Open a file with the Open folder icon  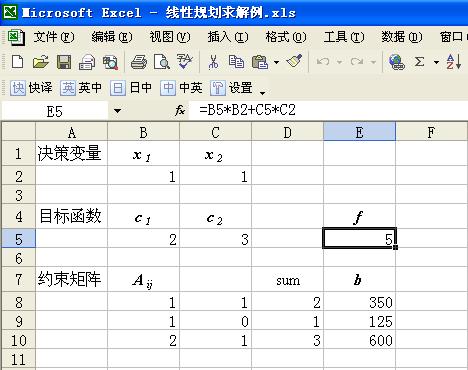41,62
